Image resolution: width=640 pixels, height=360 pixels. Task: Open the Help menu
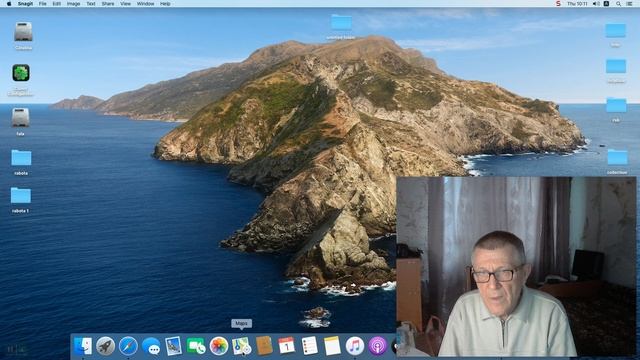click(x=165, y=4)
